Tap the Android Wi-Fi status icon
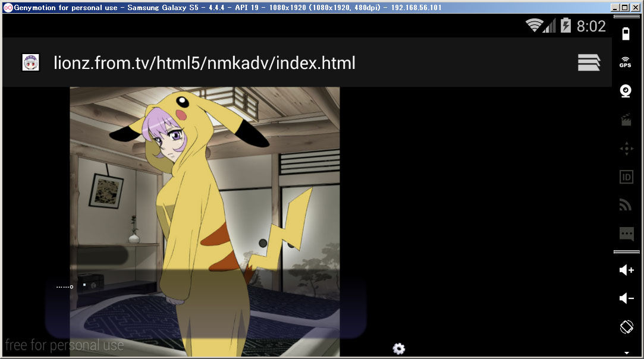The width and height of the screenshot is (644, 359). 534,26
